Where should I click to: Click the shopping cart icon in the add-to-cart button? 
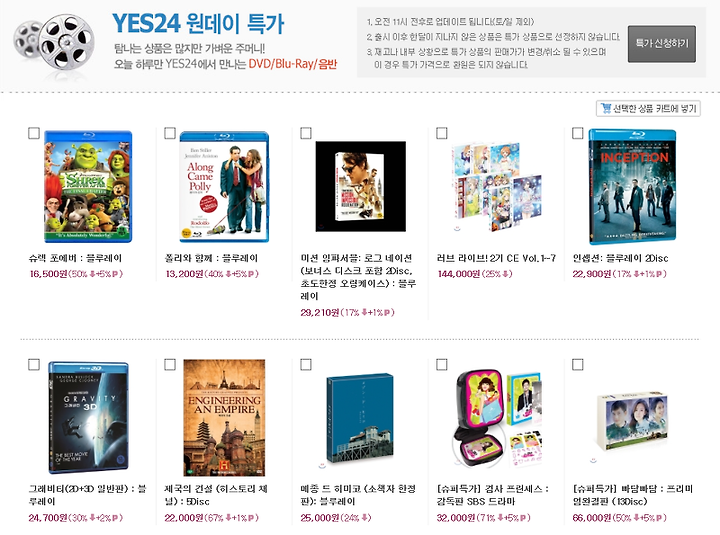(x=606, y=108)
